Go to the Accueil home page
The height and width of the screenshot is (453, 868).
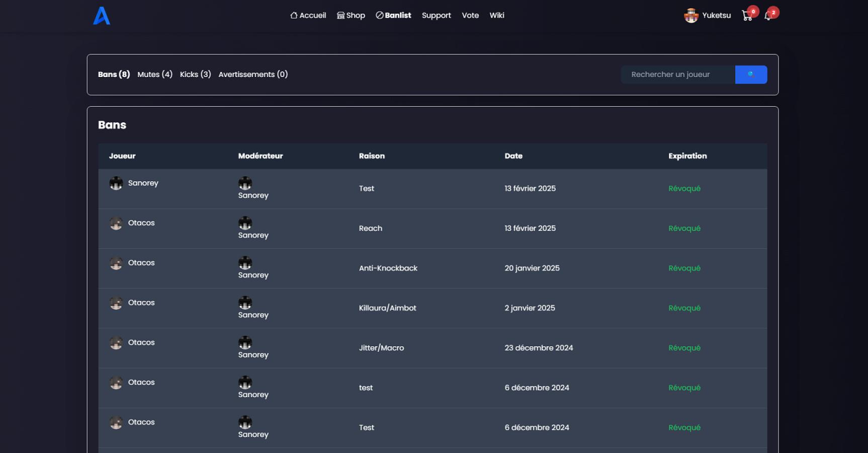[x=308, y=16]
